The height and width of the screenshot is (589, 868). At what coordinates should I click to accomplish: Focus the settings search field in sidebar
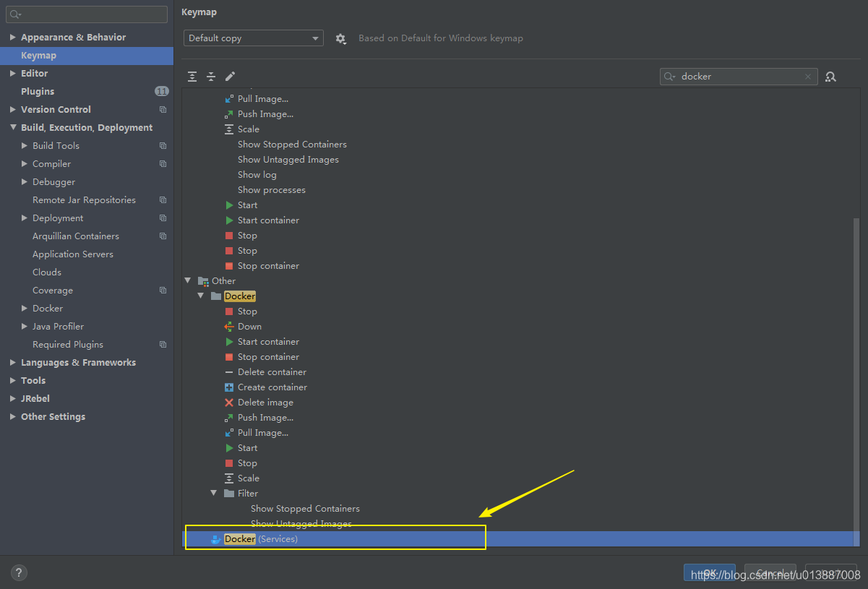coord(87,14)
